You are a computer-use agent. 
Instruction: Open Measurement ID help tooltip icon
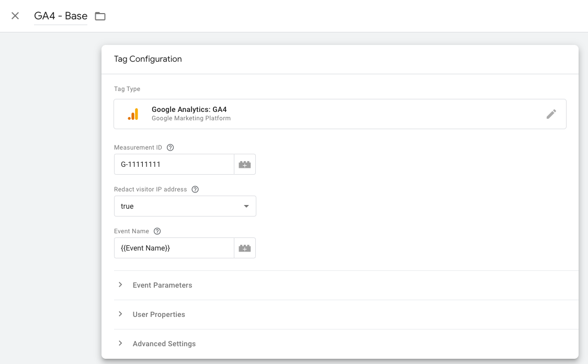pyautogui.click(x=170, y=147)
